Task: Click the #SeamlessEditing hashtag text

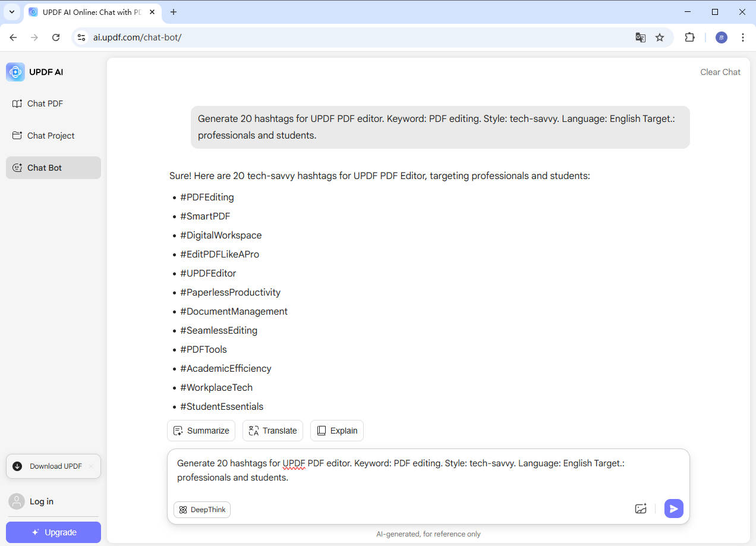Action: point(219,330)
